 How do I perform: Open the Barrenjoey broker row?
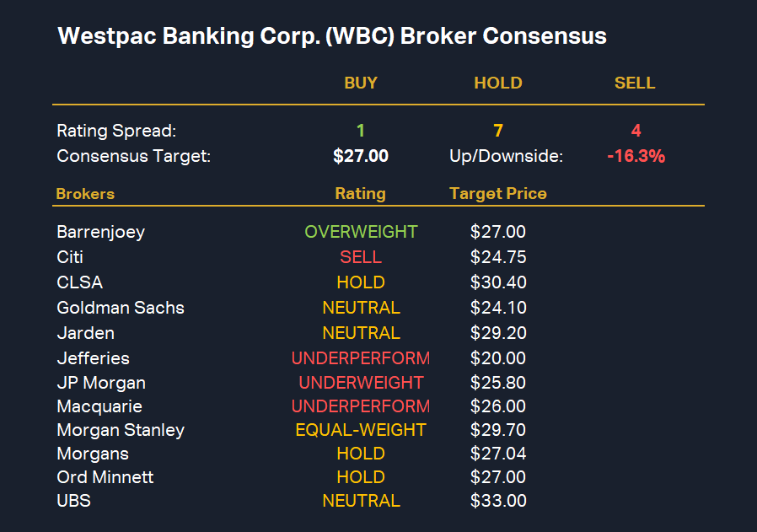click(x=100, y=232)
